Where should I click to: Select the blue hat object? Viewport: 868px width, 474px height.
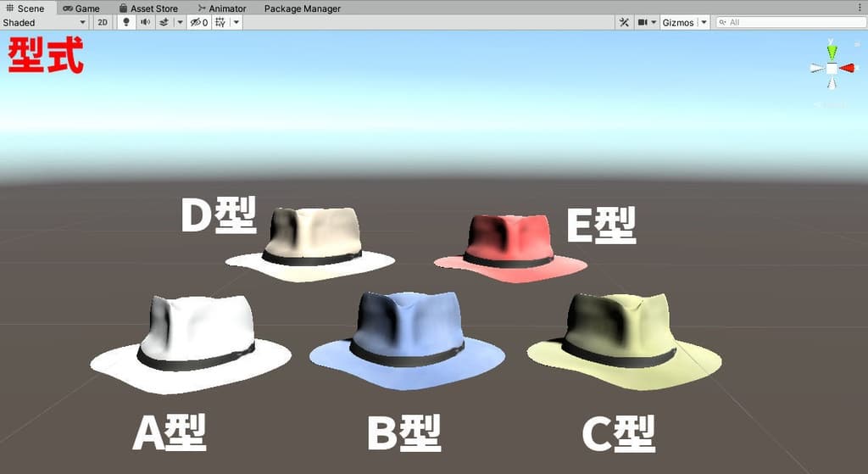tap(408, 341)
